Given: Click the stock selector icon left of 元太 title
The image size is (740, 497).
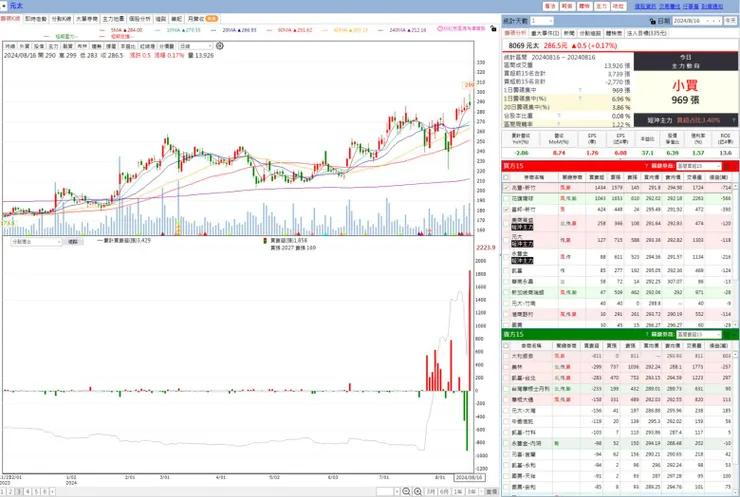Looking at the screenshot, I should pyautogui.click(x=4, y=6).
